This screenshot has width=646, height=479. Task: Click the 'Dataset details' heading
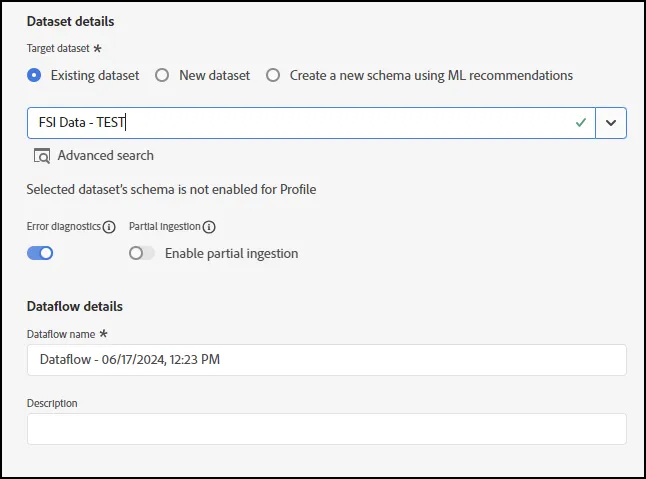tap(70, 21)
